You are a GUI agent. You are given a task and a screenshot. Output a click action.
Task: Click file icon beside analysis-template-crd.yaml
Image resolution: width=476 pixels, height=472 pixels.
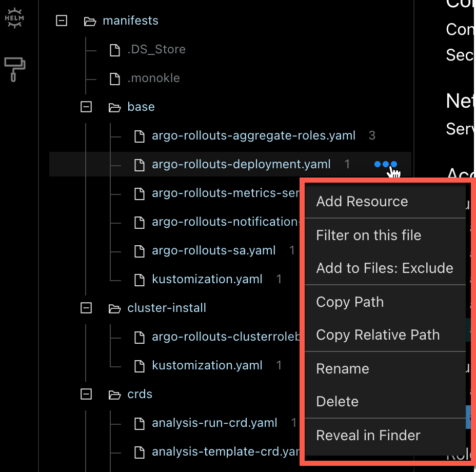tap(140, 453)
